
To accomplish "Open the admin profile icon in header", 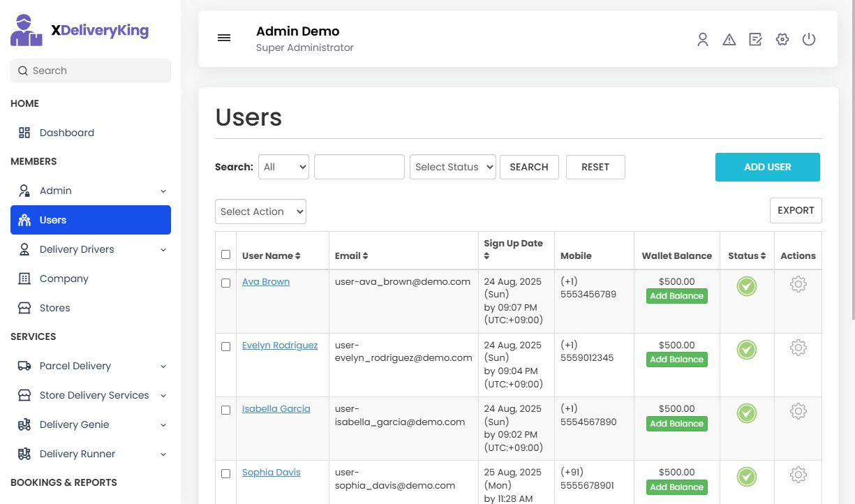I will pos(703,39).
